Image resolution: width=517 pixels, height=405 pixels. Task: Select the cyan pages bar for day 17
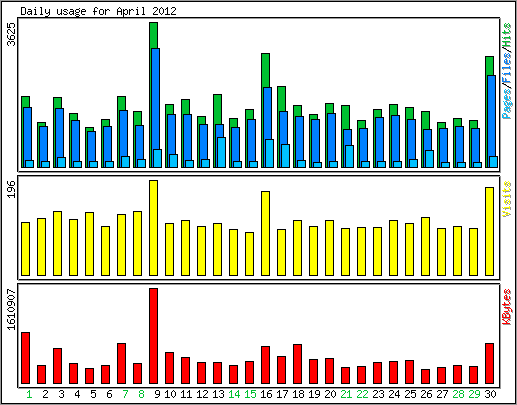[285, 156]
